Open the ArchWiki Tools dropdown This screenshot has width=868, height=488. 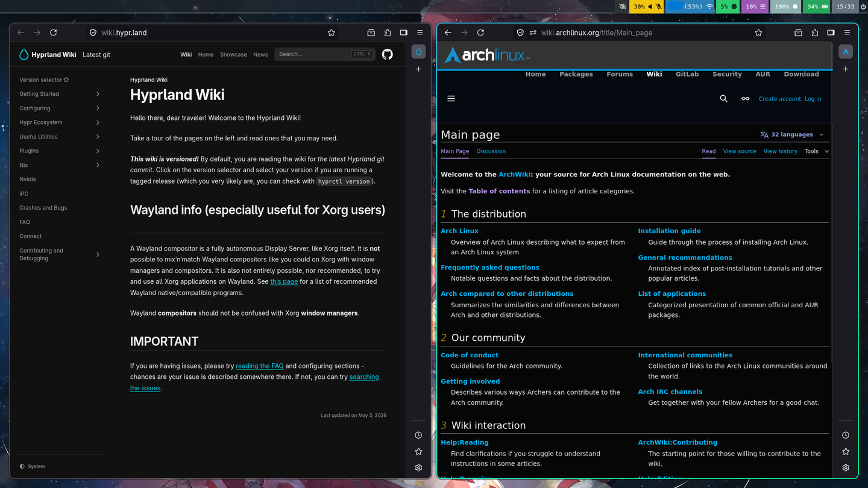click(817, 151)
